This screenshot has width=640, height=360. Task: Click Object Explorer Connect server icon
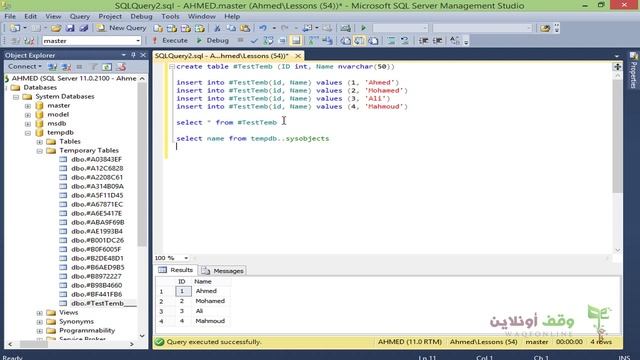52,67
